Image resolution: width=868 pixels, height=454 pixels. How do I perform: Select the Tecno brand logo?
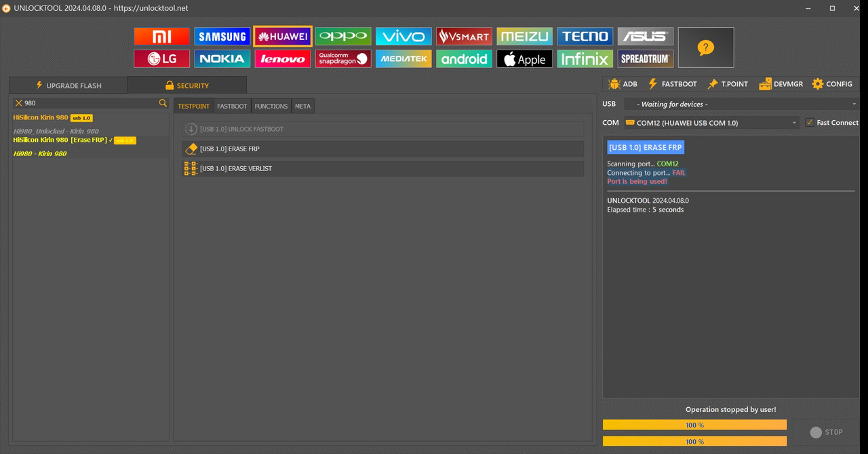[x=585, y=37]
